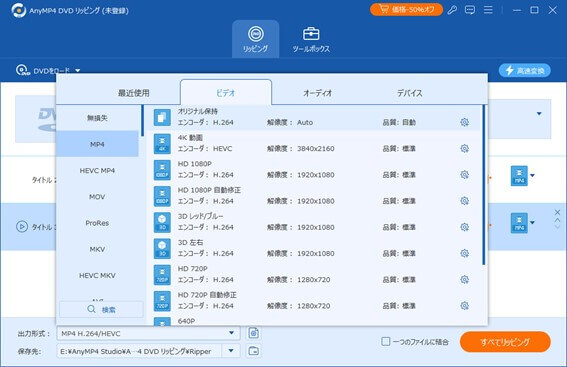Open settings gear for 3D レッド/ブルー
The image size is (567, 367).
[x=465, y=227]
